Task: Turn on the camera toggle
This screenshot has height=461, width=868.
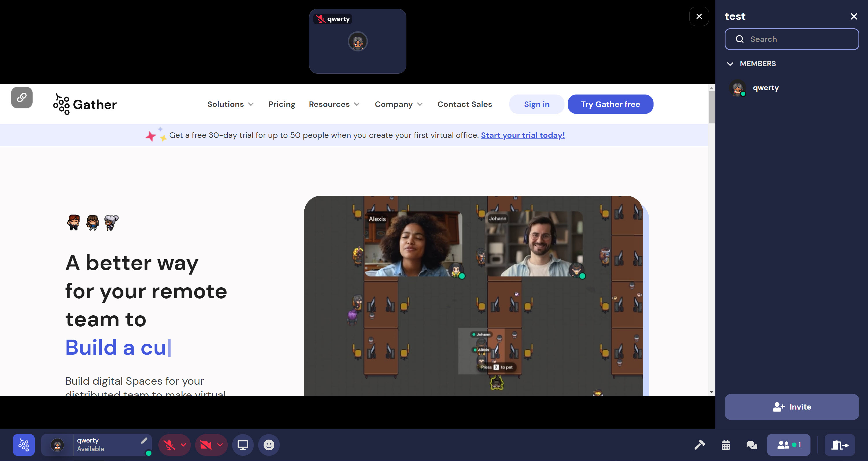Action: [x=206, y=445]
